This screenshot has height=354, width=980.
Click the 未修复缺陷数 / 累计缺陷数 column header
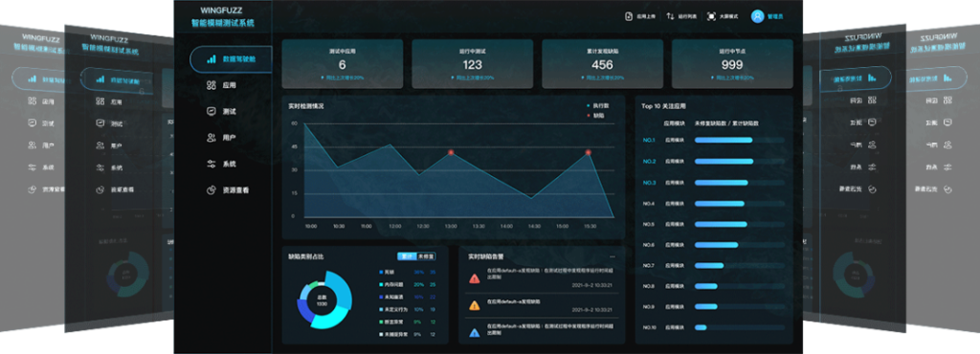coord(726,123)
